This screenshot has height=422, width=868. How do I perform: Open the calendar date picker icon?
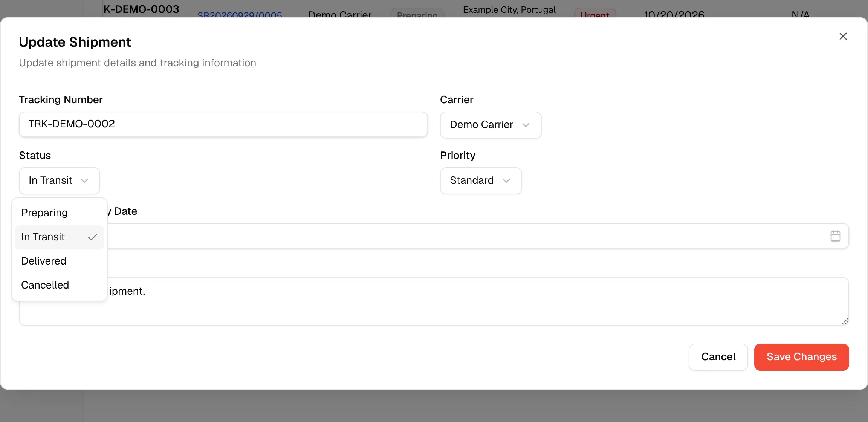835,236
